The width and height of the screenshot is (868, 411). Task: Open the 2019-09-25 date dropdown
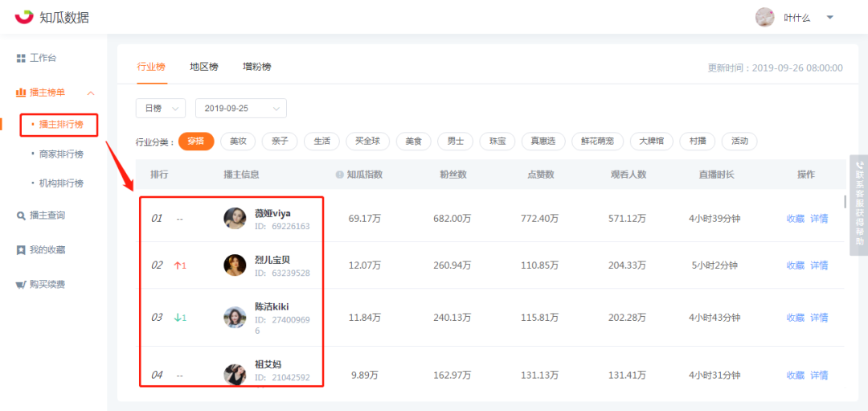click(241, 108)
